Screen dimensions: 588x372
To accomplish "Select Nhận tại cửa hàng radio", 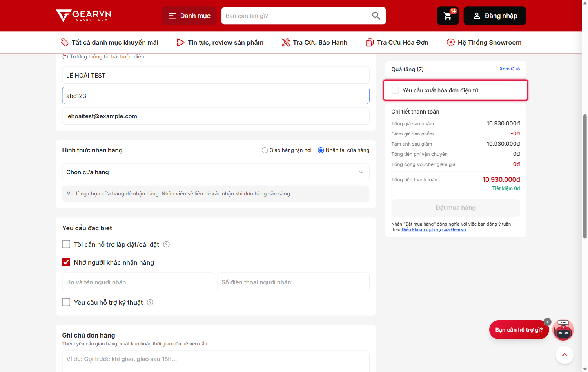I will 321,150.
